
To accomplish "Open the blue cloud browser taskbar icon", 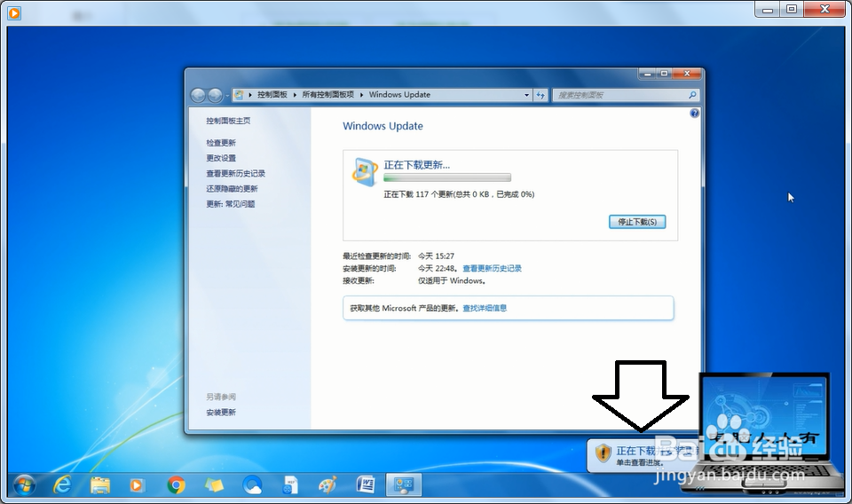I will click(252, 484).
